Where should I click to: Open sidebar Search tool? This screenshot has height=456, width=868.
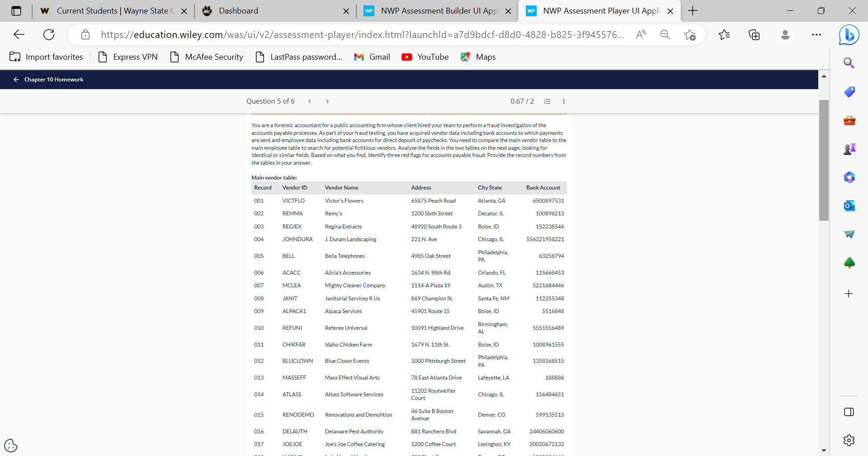(x=849, y=63)
